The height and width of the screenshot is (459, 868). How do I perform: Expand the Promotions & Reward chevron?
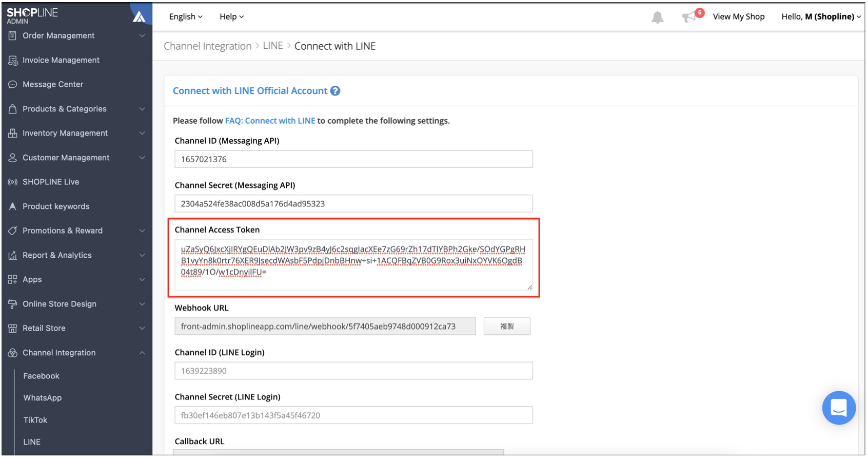pyautogui.click(x=142, y=231)
